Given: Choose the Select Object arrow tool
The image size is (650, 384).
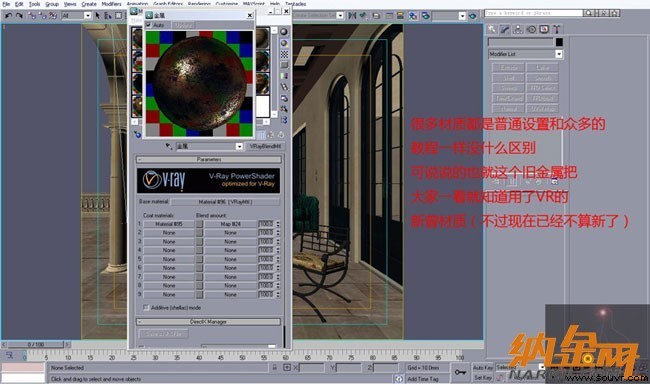Looking at the screenshot, I should click(98, 16).
